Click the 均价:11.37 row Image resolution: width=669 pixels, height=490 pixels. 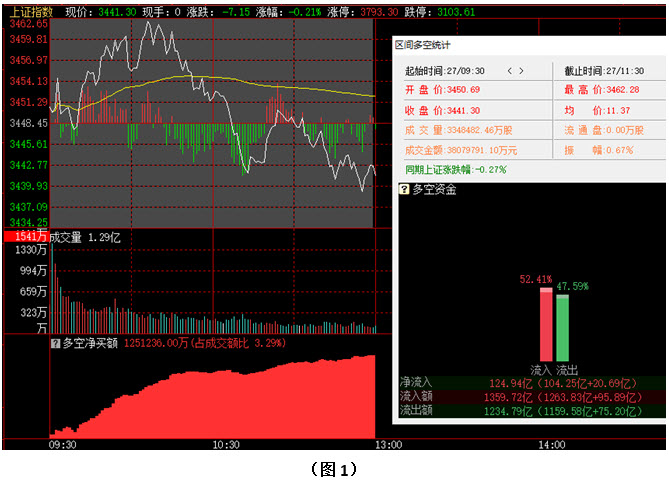click(597, 111)
